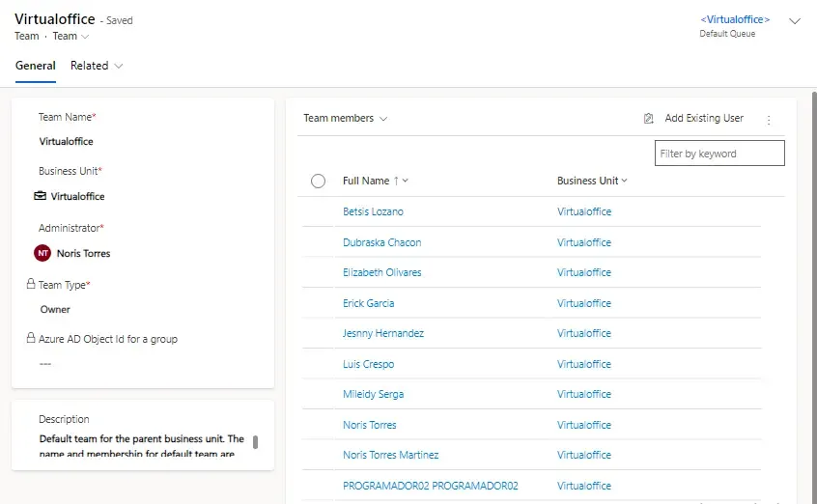Click the Filter by keyword box
Image resolution: width=817 pixels, height=504 pixels.
(718, 154)
